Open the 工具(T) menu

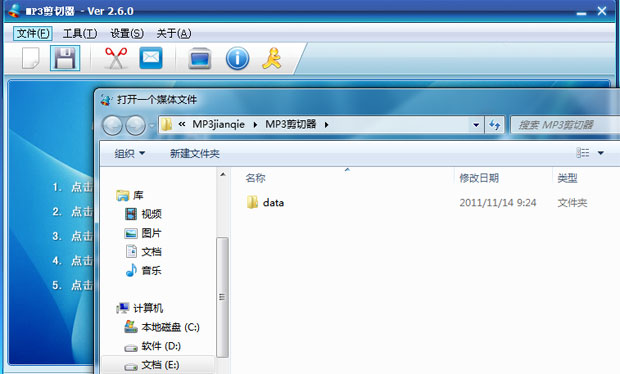(x=79, y=34)
